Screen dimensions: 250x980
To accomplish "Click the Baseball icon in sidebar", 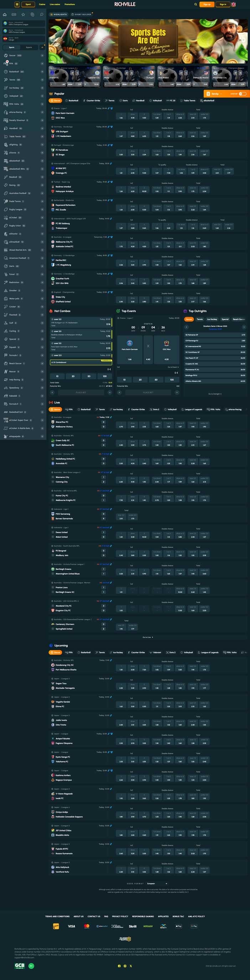I will pos(6,177).
